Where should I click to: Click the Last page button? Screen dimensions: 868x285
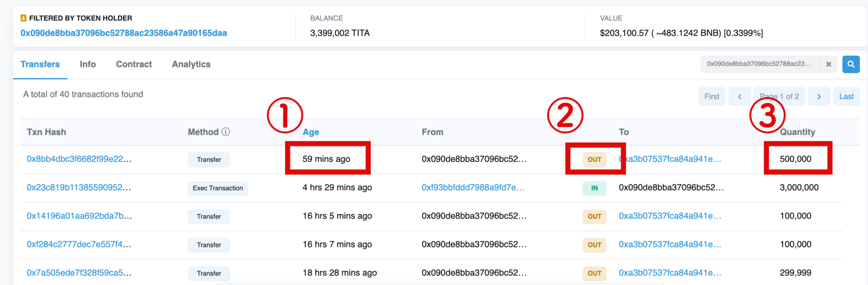pos(846,96)
